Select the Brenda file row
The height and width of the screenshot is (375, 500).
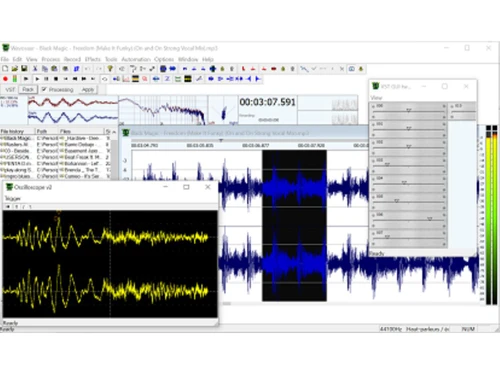[82, 170]
